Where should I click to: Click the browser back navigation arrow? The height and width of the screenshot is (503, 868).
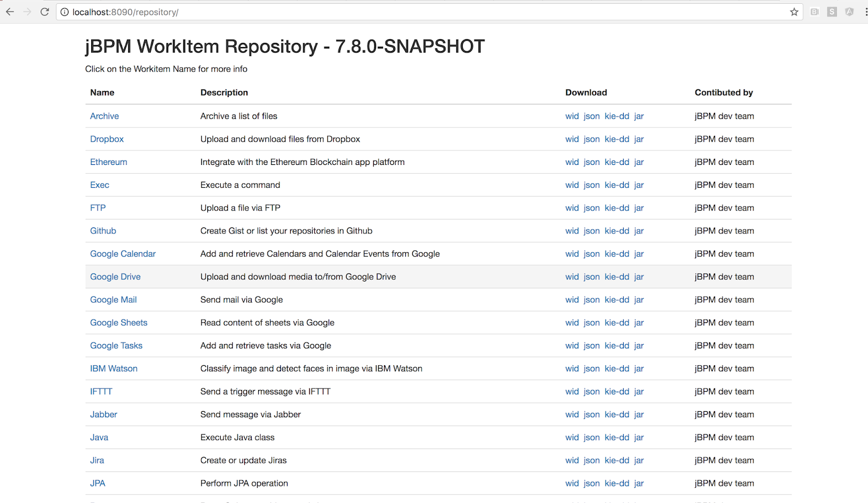pos(10,11)
